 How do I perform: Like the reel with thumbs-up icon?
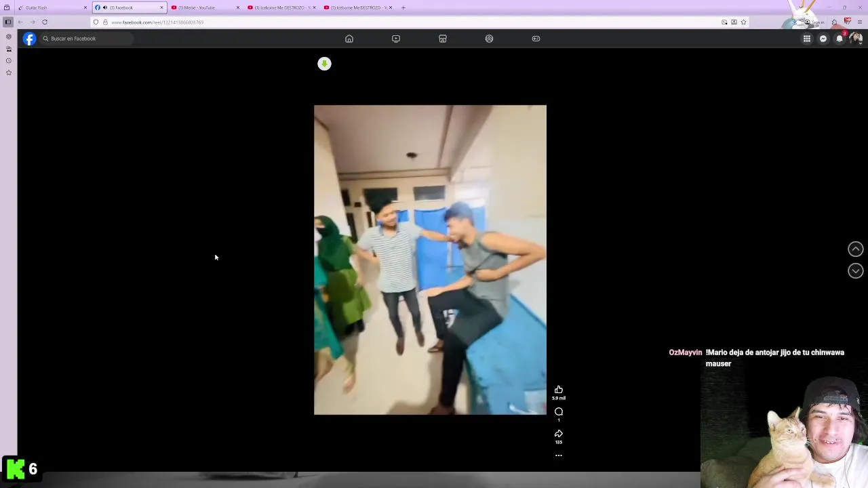[x=559, y=390]
